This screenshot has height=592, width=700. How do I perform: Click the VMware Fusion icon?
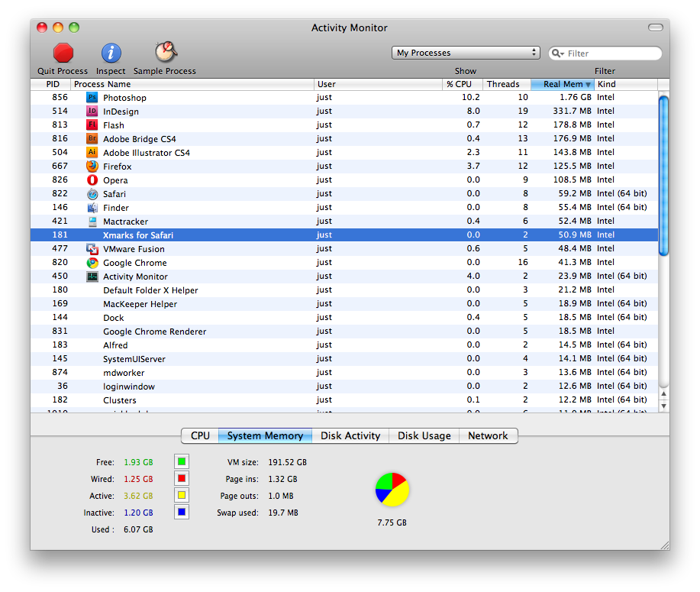point(92,249)
